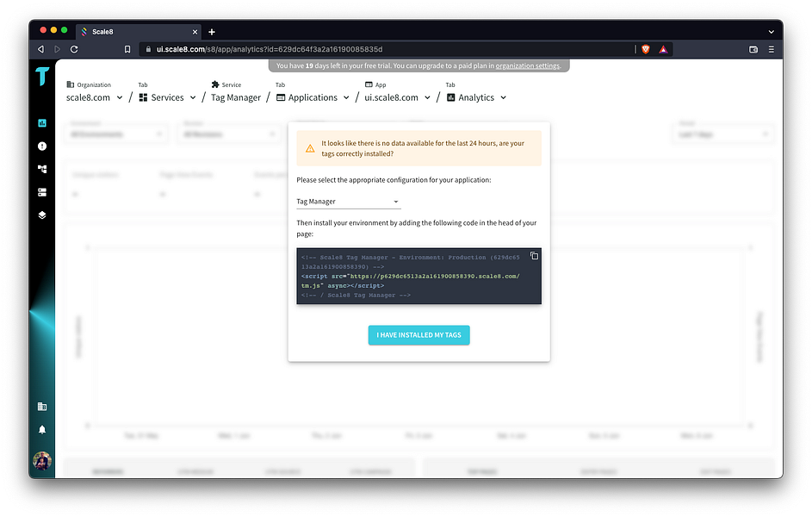This screenshot has height=517, width=812.
Task: Open the Tag Manager configuration dropdown
Action: (x=349, y=202)
